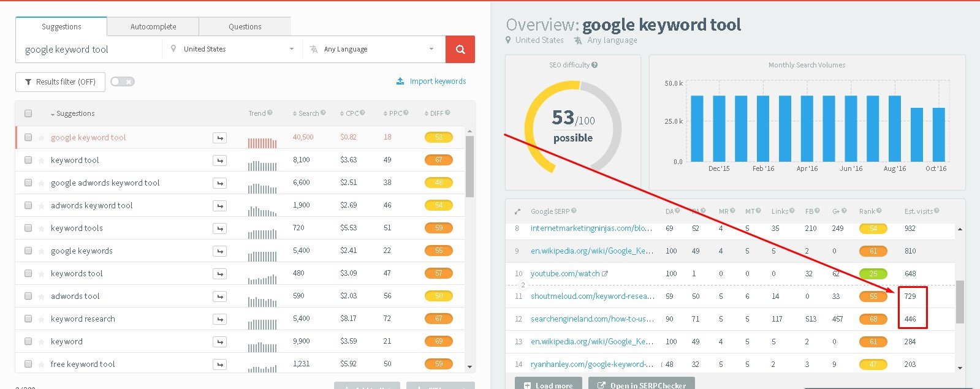Open the shoutmeloud.com keyword-research result link
The width and height of the screenshot is (980, 389).
point(593,296)
